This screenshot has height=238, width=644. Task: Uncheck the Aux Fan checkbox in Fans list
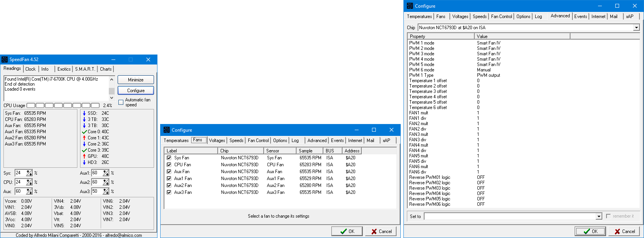[x=169, y=172]
